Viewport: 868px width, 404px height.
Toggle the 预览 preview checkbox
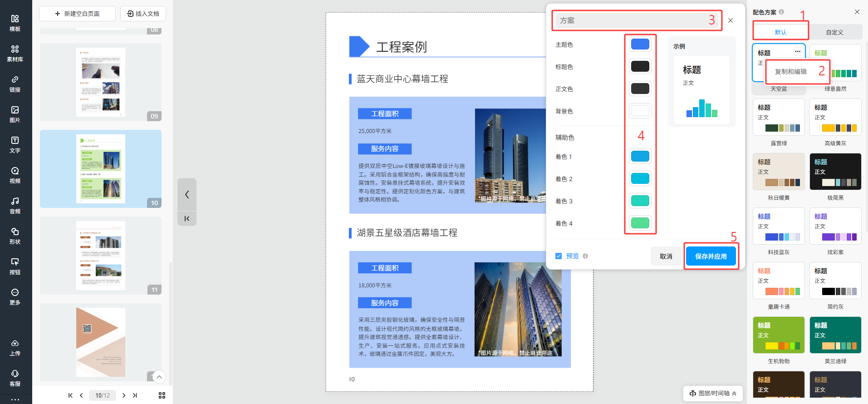pyautogui.click(x=559, y=256)
